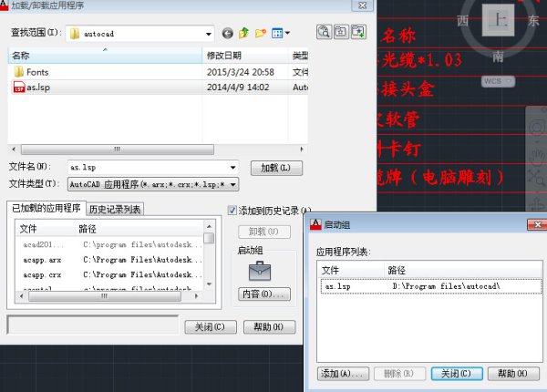The height and width of the screenshot is (392, 547).
Task: Click 2014/4/9 14:02 date cell
Action: 238,88
